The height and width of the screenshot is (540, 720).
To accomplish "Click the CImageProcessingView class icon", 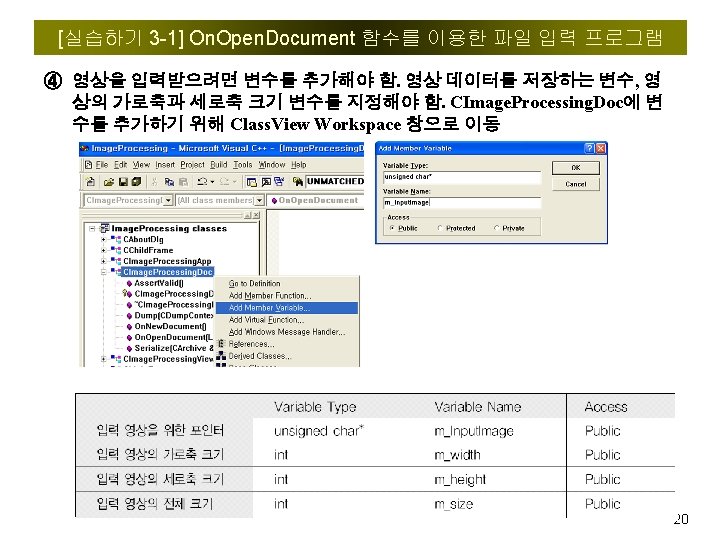I will (116, 359).
